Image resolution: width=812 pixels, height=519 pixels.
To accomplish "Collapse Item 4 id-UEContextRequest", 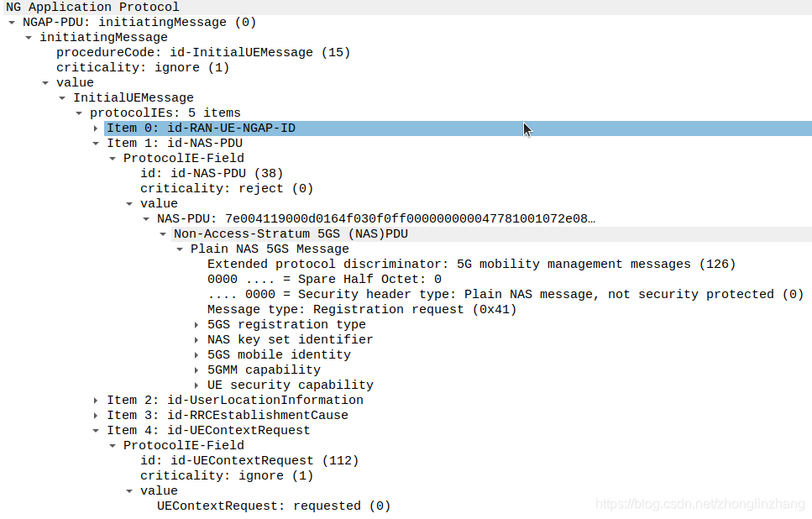I will click(x=95, y=431).
